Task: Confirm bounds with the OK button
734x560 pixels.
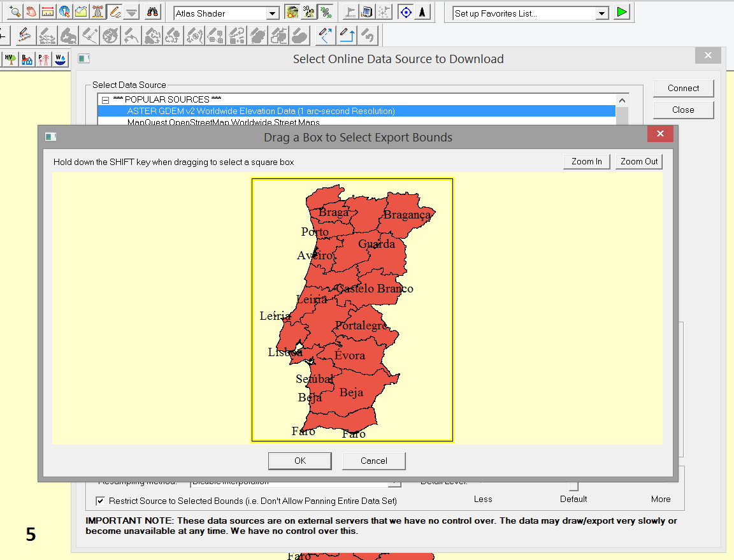Action: 300,461
